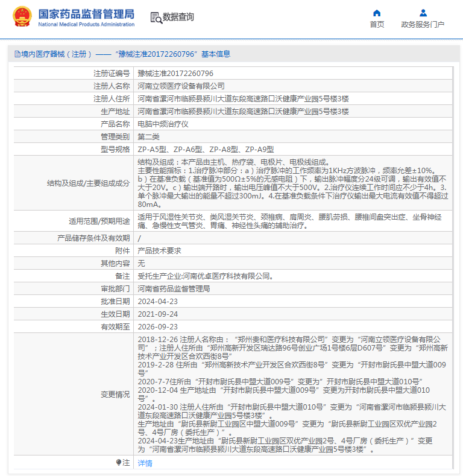
Task: Open 政务服务门户 via the person icon
Action: coord(423,13)
